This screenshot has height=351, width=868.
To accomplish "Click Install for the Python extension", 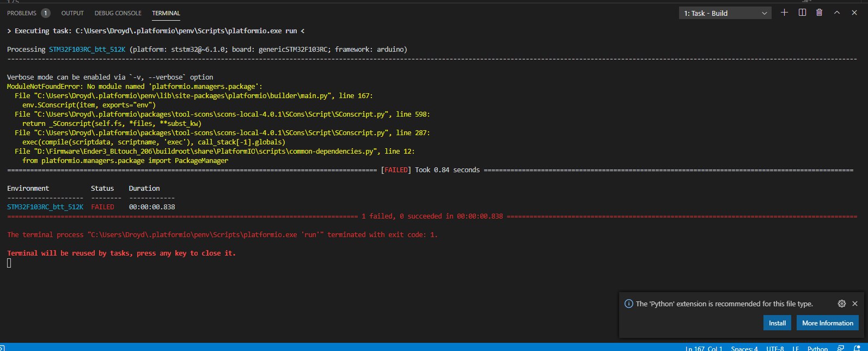I will pyautogui.click(x=777, y=323).
